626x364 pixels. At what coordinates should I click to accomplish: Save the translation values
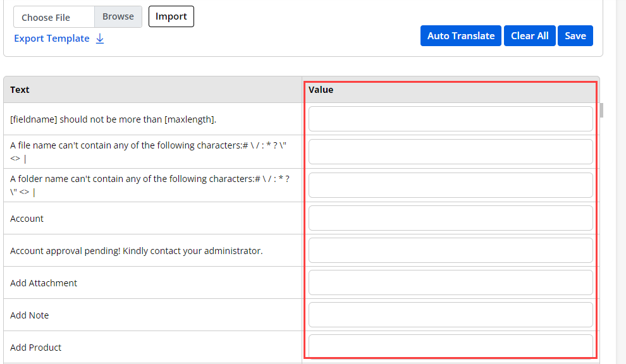[575, 36]
